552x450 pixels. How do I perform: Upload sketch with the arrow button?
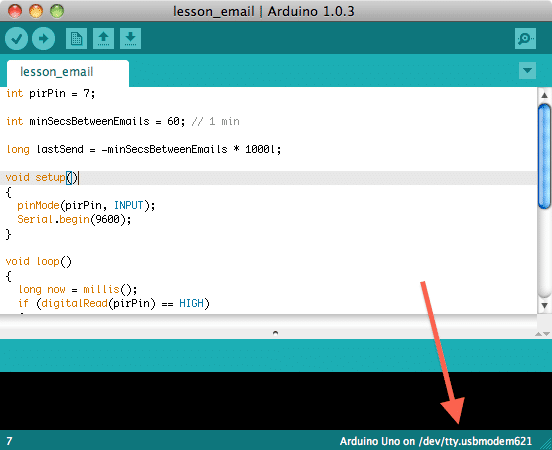coord(43,38)
